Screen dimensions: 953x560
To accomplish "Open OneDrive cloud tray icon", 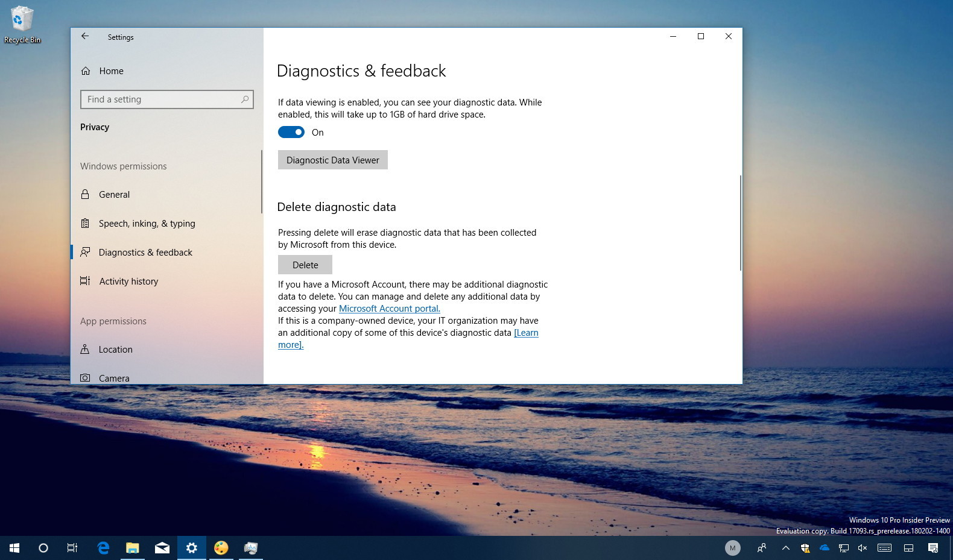I will (825, 548).
